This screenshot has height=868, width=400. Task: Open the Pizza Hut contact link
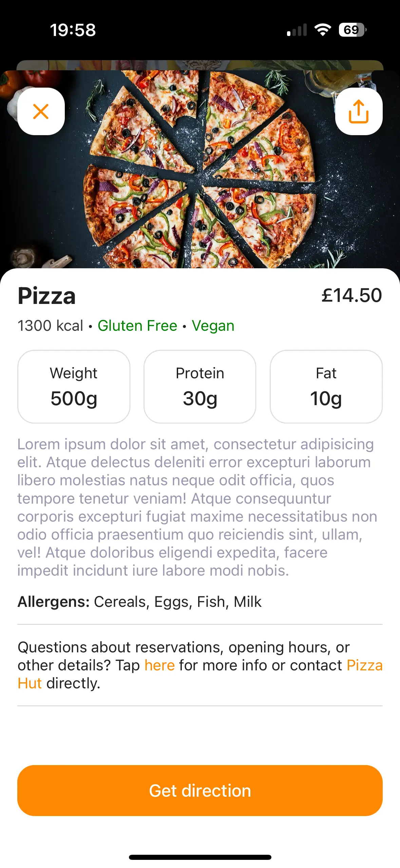point(364,665)
